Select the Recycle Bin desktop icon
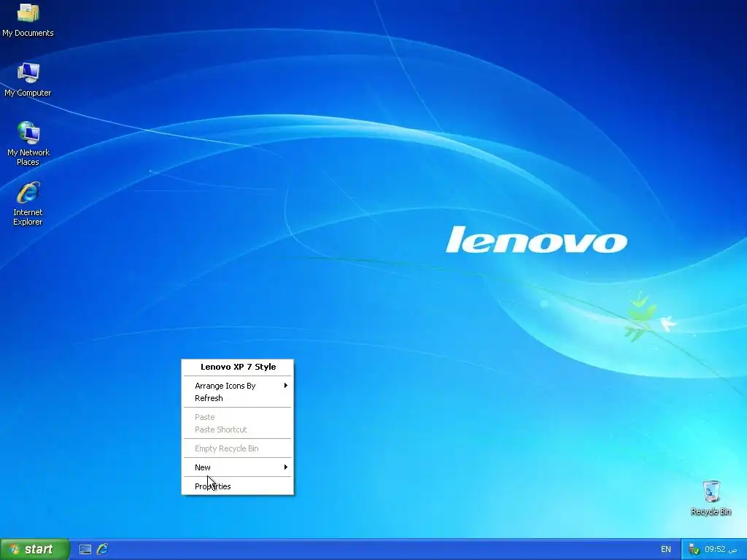 711,497
